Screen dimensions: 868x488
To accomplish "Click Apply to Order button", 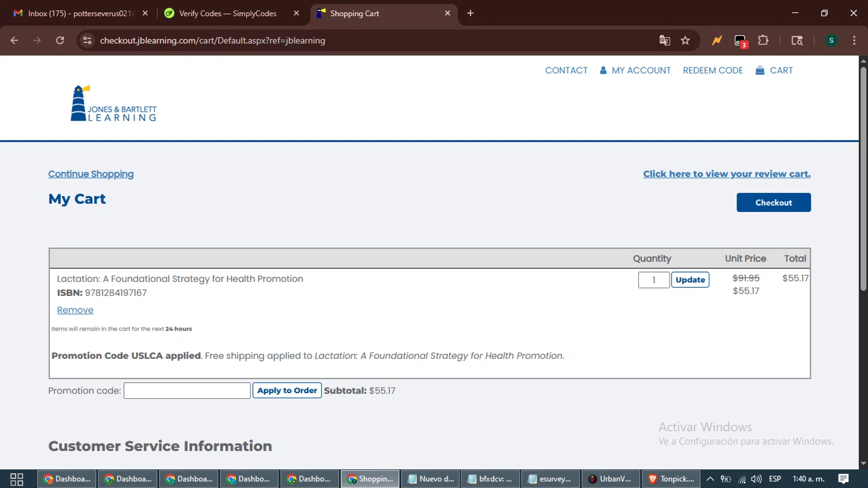I will click(x=287, y=391).
